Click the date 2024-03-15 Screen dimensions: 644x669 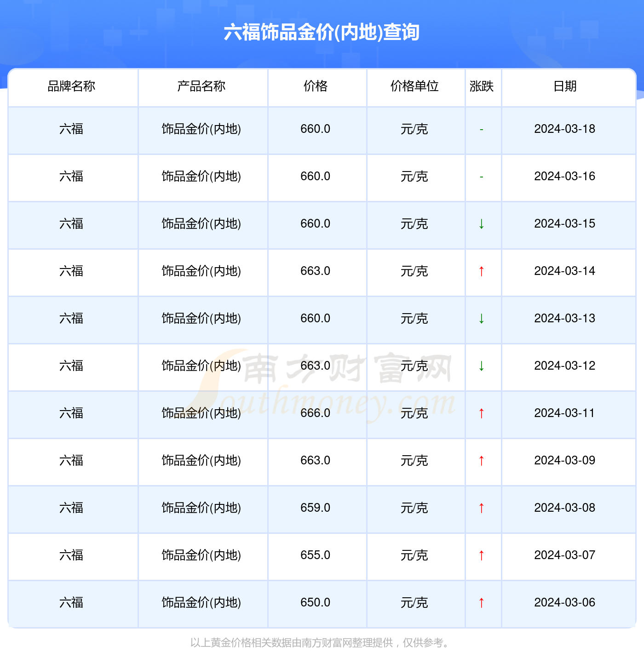point(565,223)
